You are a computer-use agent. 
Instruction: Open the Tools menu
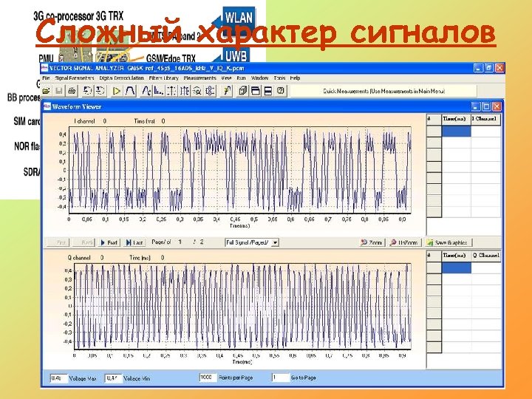[279, 78]
